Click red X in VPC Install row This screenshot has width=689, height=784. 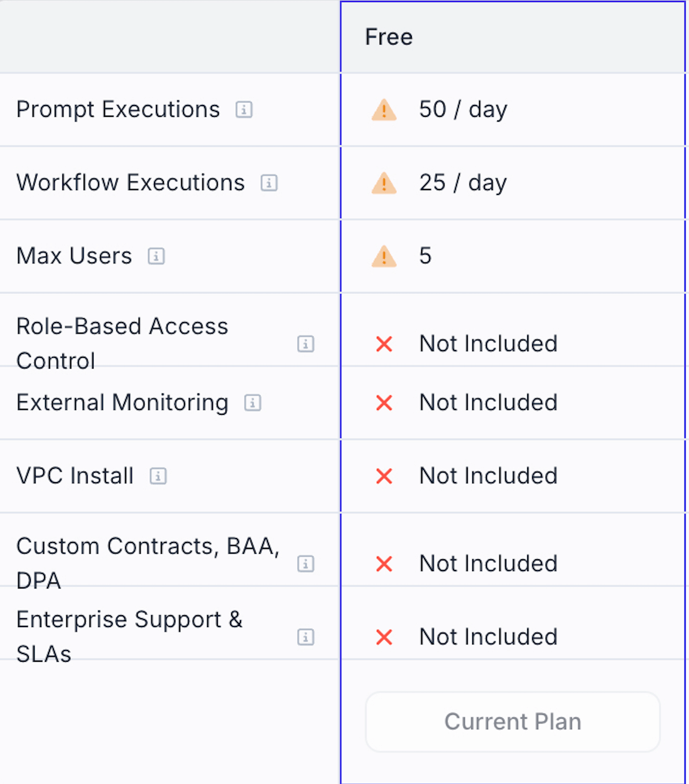tap(384, 476)
